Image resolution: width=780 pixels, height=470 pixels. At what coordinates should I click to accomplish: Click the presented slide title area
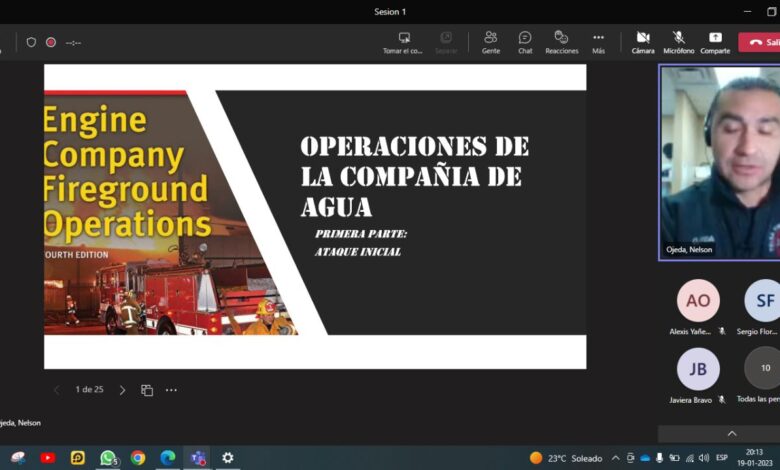point(415,176)
